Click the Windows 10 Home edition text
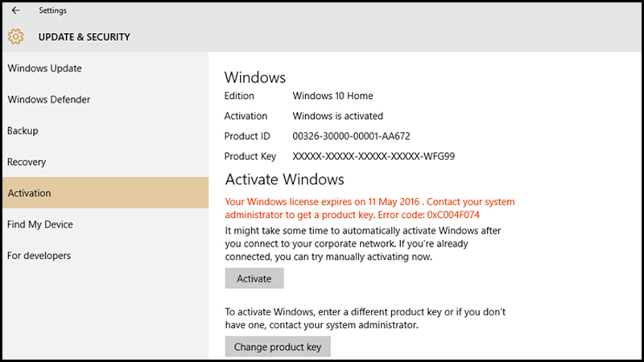 coord(332,96)
